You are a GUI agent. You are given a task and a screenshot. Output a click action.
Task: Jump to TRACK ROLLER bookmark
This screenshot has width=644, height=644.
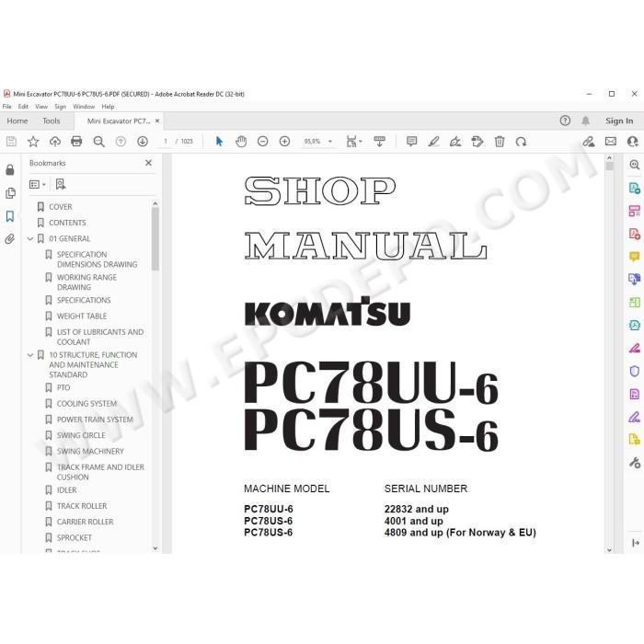(82, 506)
